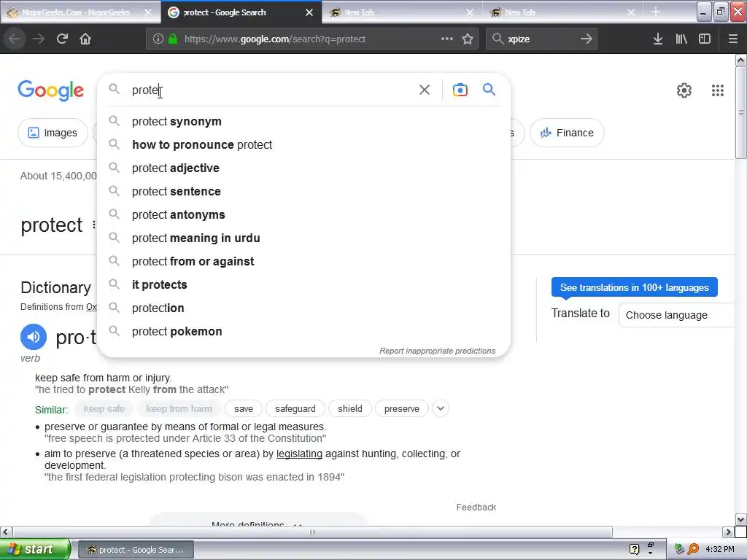Clear the Google search box with the X

[425, 90]
